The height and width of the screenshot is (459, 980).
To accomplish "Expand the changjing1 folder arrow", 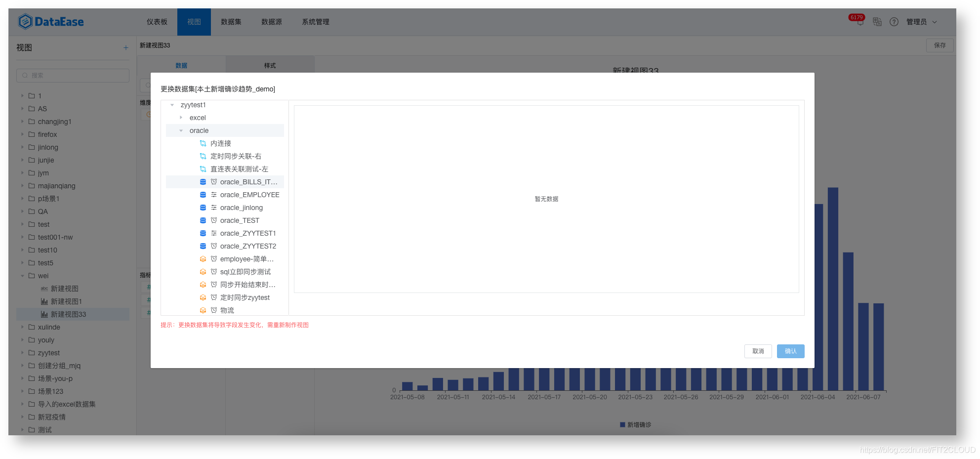I will click(22, 122).
